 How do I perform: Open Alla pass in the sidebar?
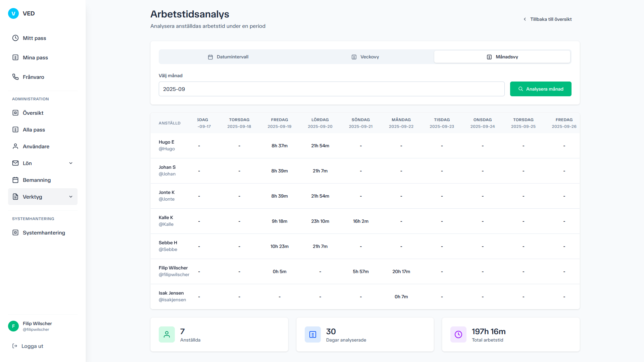(34, 130)
